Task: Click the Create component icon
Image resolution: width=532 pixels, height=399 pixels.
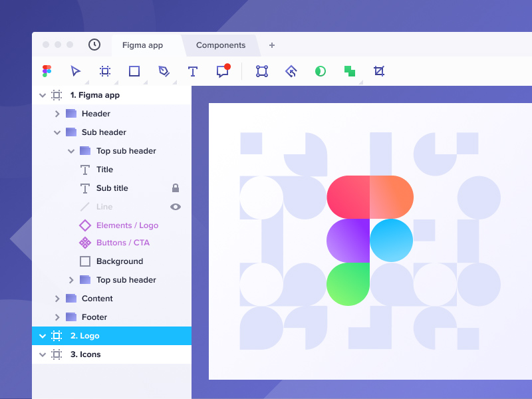Action: pos(291,71)
